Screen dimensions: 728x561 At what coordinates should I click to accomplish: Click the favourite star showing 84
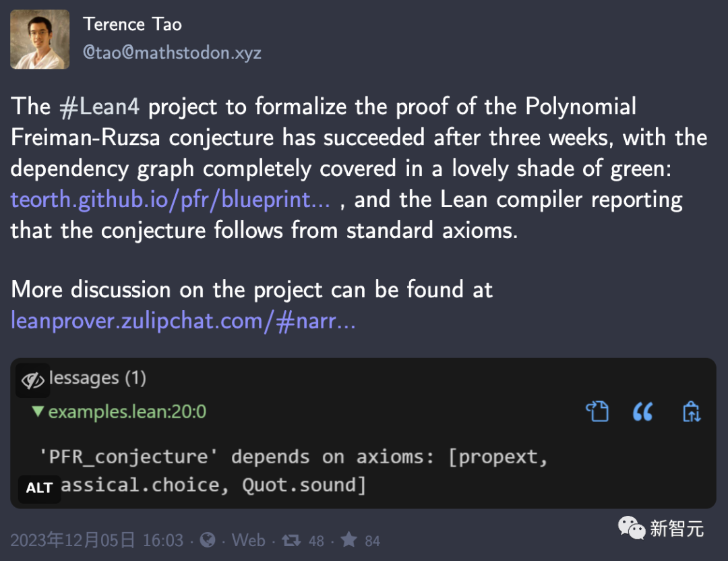(348, 539)
